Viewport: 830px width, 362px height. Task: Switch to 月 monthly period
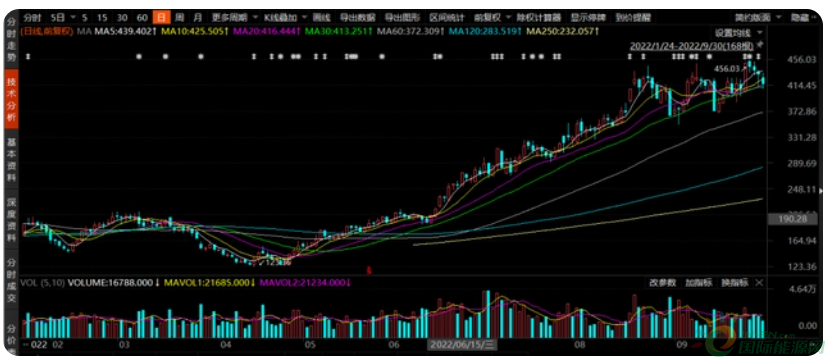click(197, 17)
